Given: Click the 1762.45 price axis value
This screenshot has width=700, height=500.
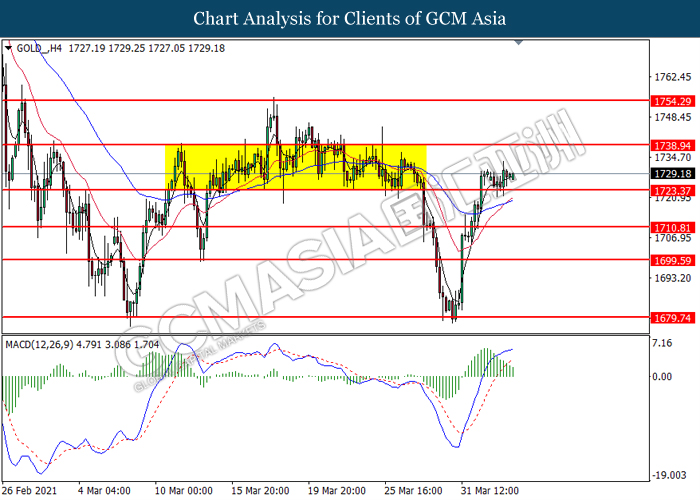Looking at the screenshot, I should tap(672, 77).
